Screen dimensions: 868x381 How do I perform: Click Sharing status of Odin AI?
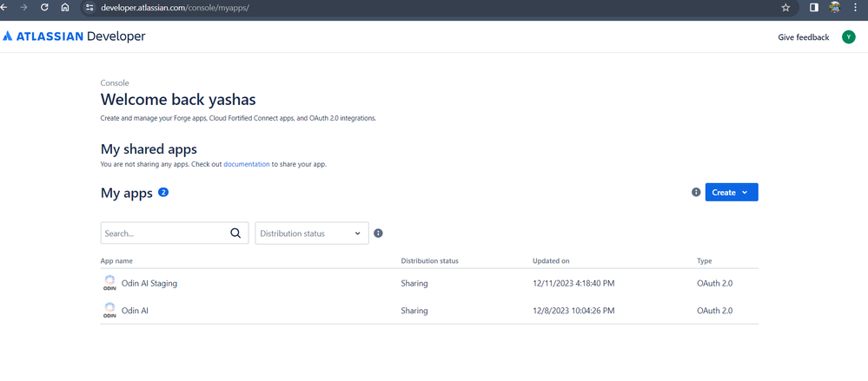tap(414, 311)
